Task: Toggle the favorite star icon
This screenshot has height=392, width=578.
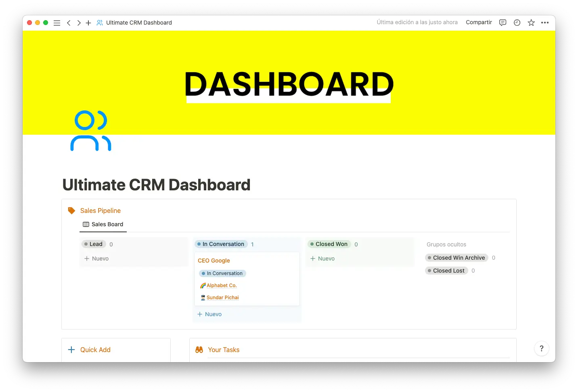Action: coord(531,23)
